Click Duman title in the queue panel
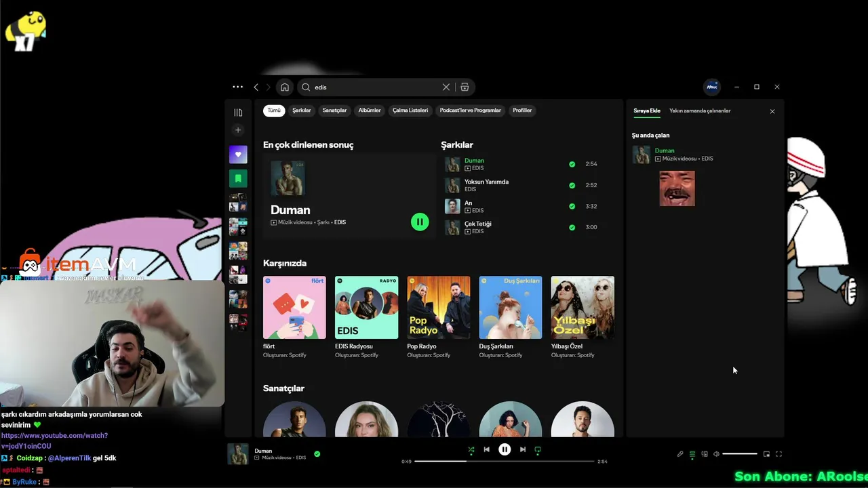Screen dimensions: 868x488 pos(665,150)
